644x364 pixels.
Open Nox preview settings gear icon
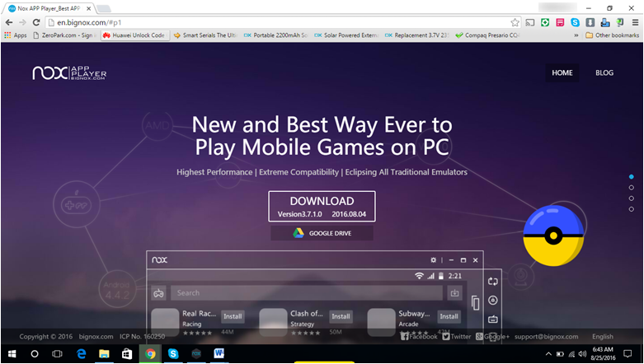433,260
